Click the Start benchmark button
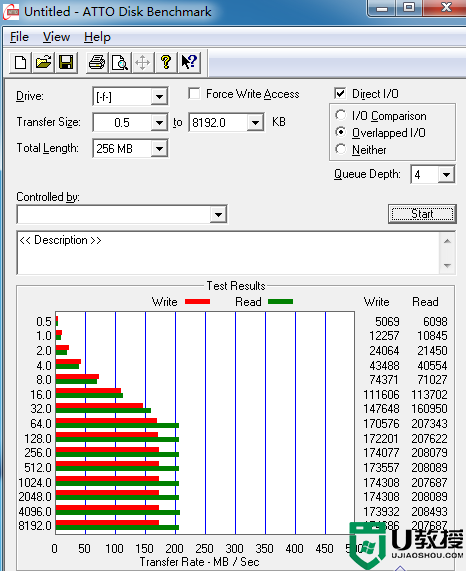The height and width of the screenshot is (571, 466). point(422,214)
